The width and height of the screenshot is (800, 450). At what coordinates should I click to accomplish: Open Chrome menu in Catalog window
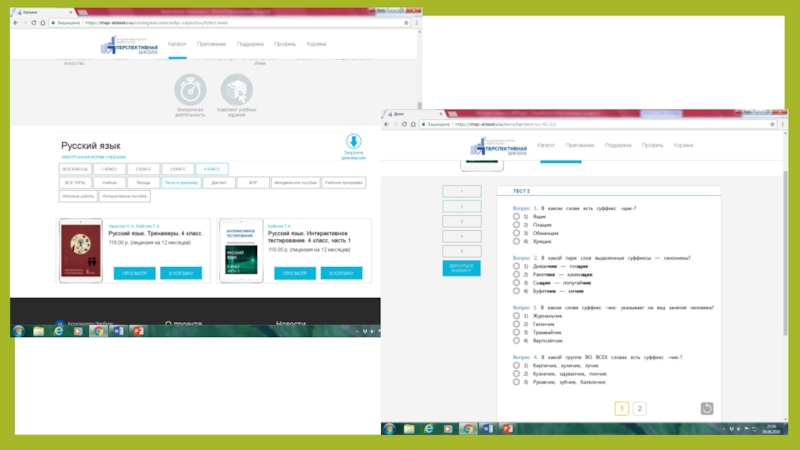(x=416, y=22)
